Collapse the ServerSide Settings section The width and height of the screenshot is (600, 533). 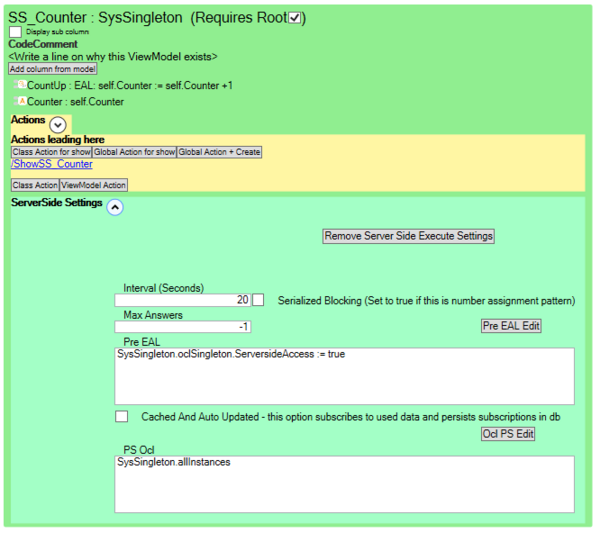pyautogui.click(x=115, y=207)
